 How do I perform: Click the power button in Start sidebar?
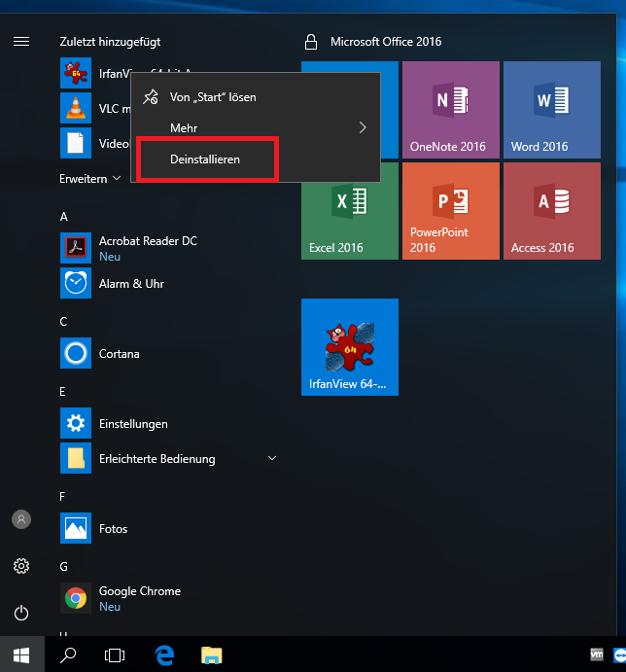21,613
